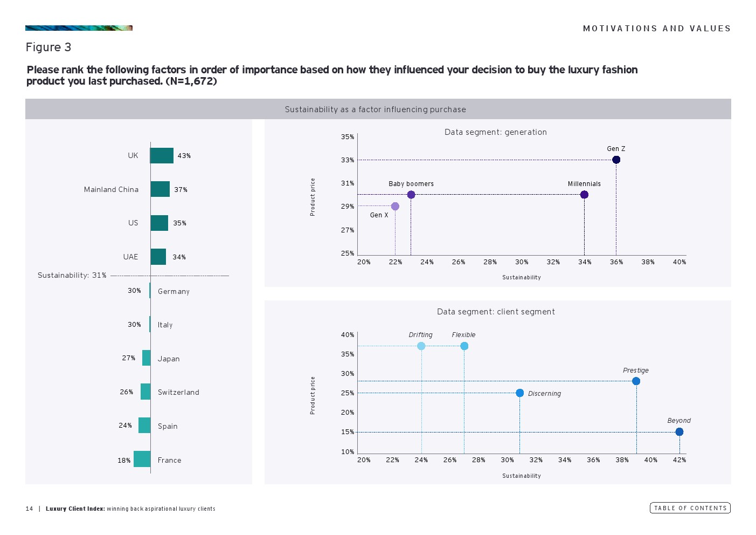The height and width of the screenshot is (535, 756).
Task: Select the Millennials dot on generation chart
Action: point(584,195)
